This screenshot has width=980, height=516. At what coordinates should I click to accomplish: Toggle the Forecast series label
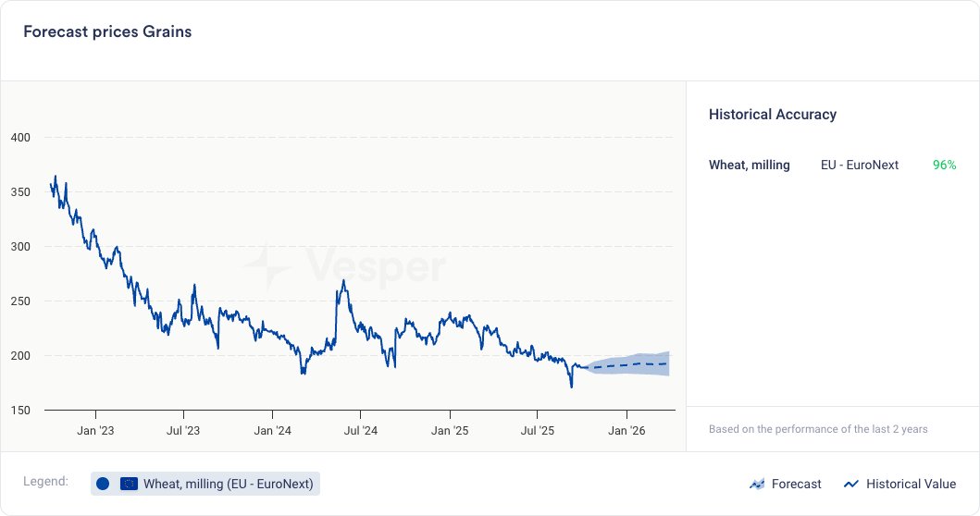796,484
